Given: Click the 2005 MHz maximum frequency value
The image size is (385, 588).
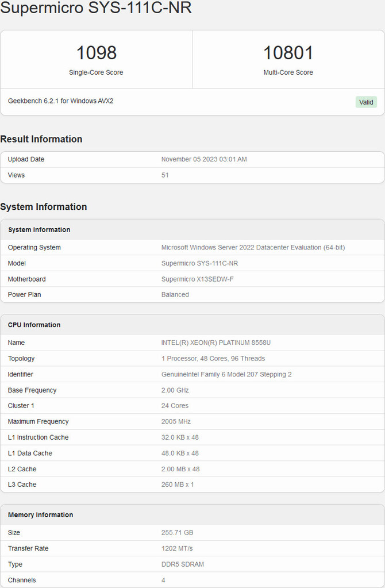Looking at the screenshot, I should (176, 421).
